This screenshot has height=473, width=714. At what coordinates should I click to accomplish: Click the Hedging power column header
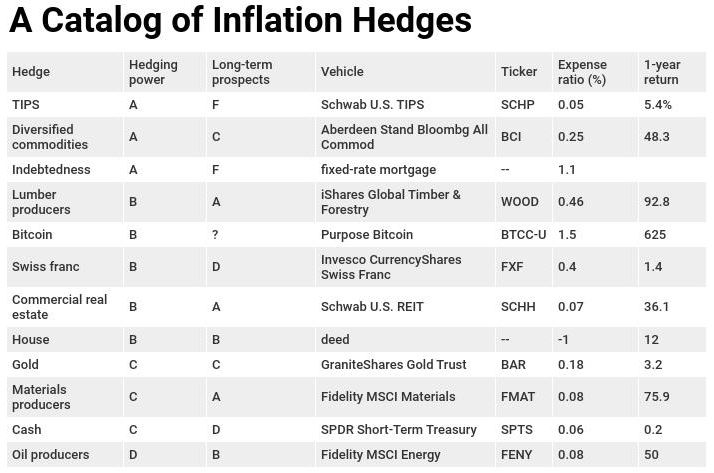tap(153, 72)
